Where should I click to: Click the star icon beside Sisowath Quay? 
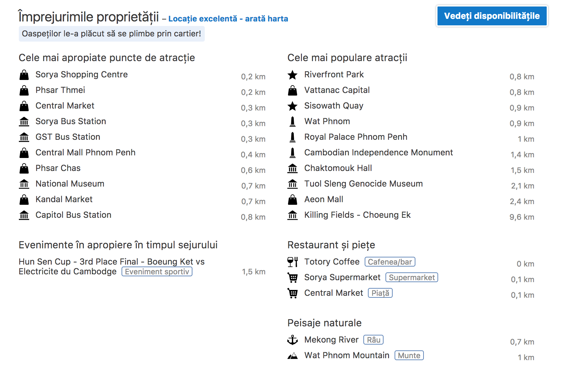[x=293, y=106]
